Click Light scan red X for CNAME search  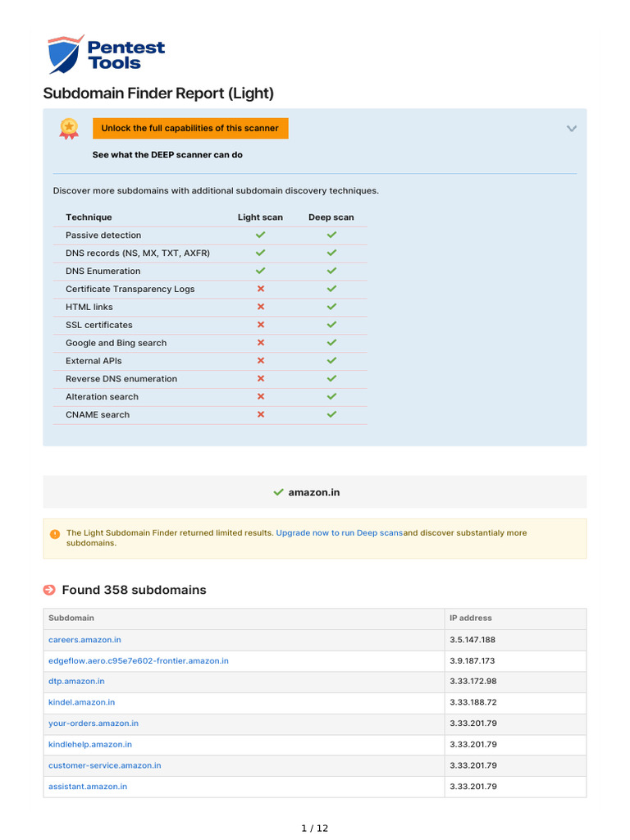click(261, 414)
